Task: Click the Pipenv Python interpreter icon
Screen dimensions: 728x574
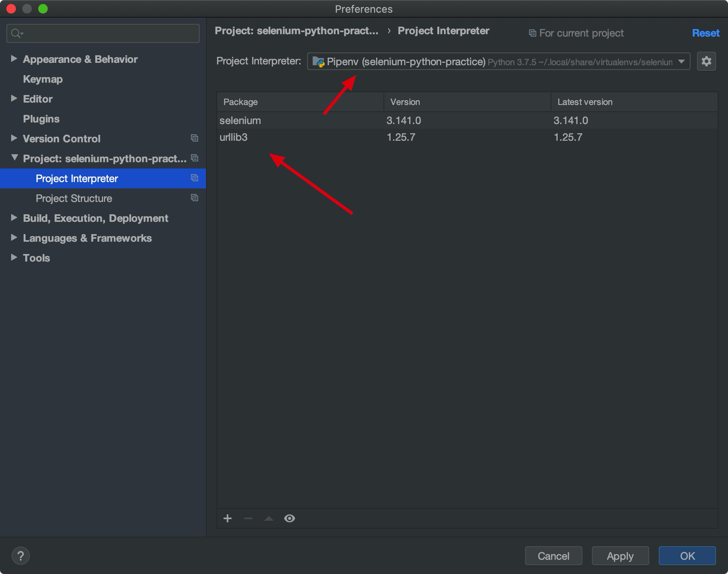Action: point(318,62)
